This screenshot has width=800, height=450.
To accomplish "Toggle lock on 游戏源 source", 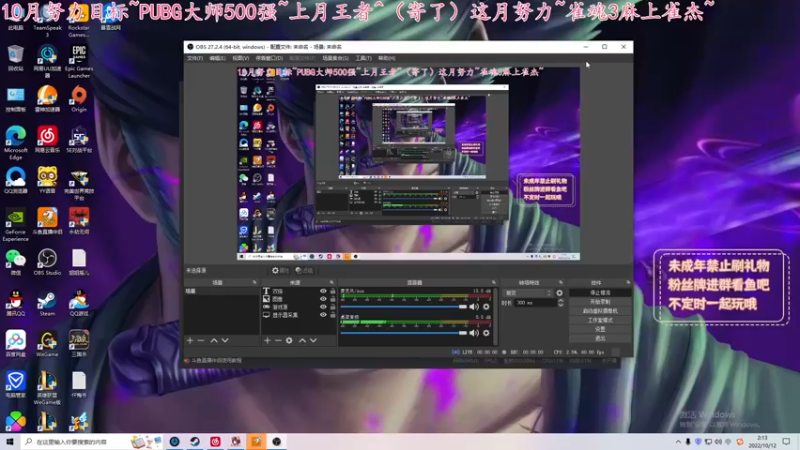I will (333, 307).
